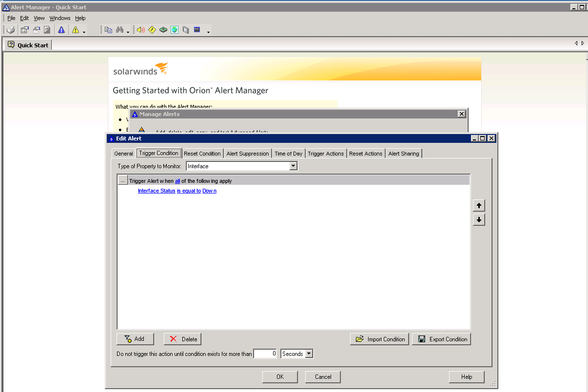This screenshot has height=392, width=588.
Task: Open the View menu
Action: point(39,18)
